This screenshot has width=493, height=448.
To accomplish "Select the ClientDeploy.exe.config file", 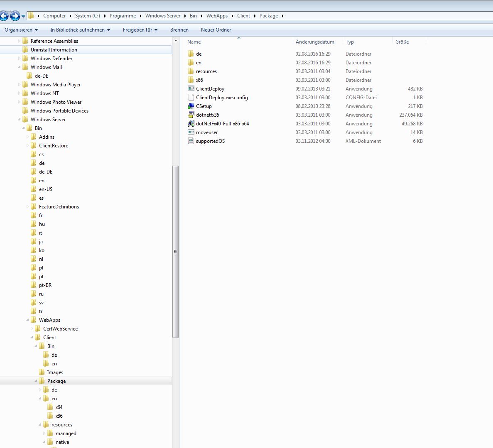I will coord(221,98).
